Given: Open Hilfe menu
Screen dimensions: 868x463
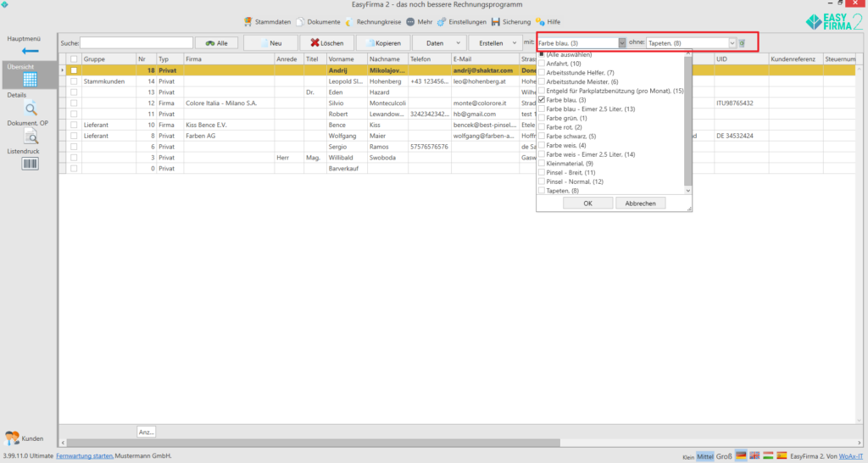Looking at the screenshot, I should [548, 21].
